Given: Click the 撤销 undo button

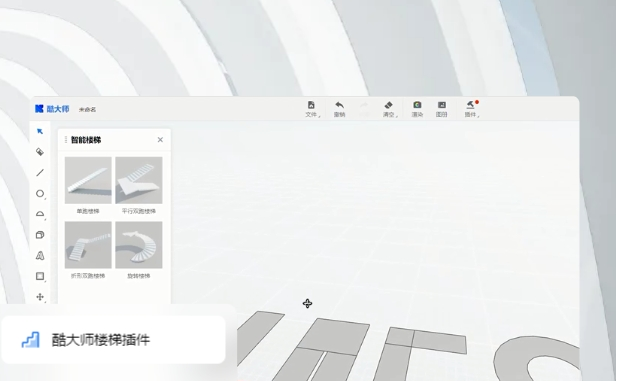Looking at the screenshot, I should point(340,109).
